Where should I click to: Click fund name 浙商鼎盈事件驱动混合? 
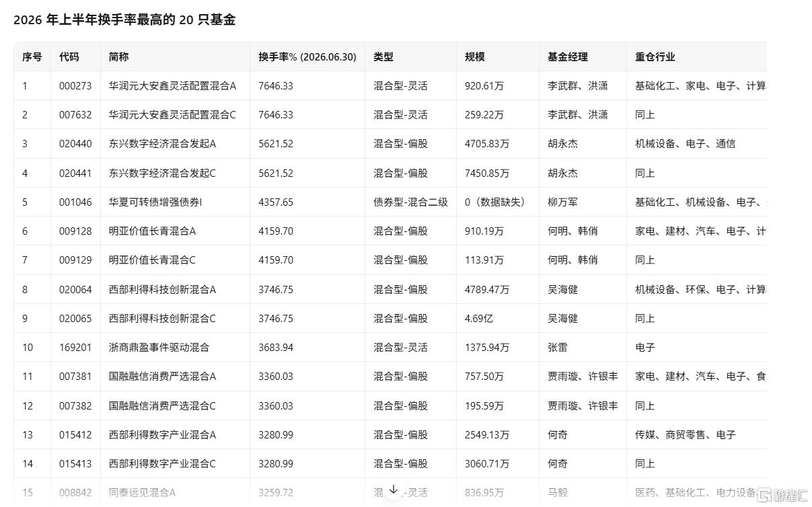click(159, 348)
